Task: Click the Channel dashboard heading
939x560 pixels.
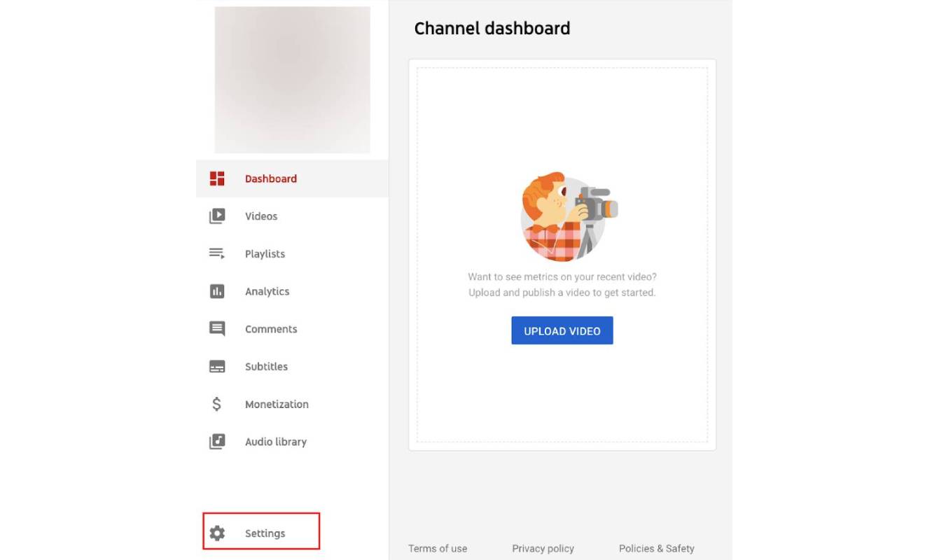Action: (x=492, y=29)
